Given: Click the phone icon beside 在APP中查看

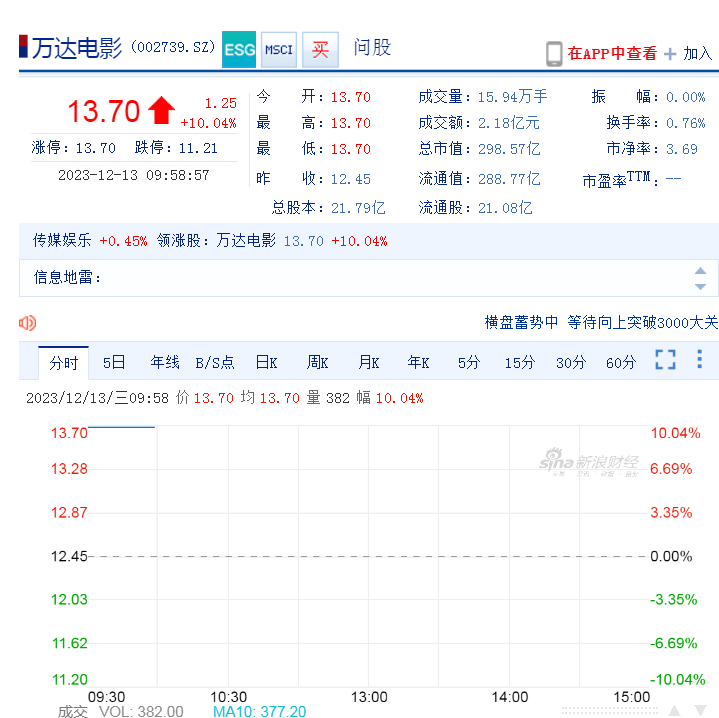Looking at the screenshot, I should pos(554,54).
